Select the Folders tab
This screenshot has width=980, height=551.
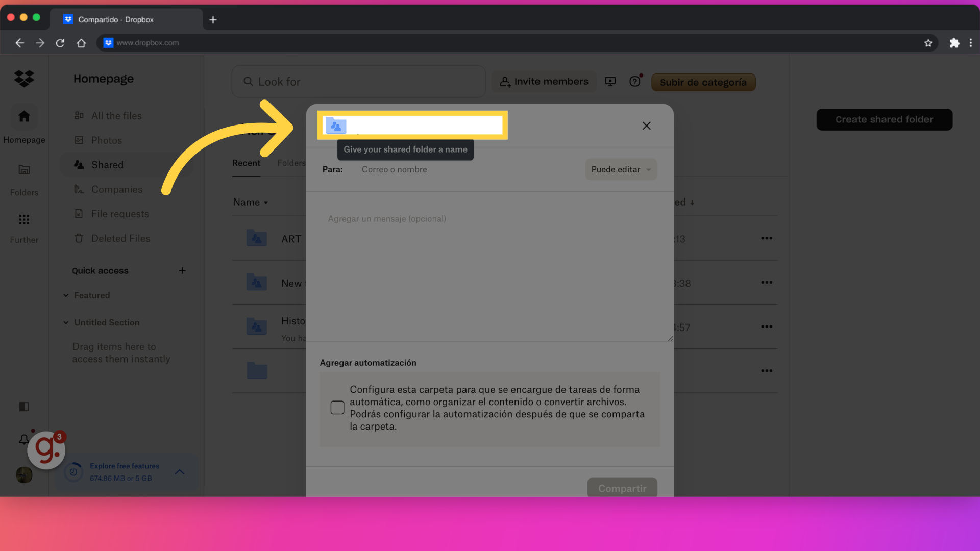291,162
